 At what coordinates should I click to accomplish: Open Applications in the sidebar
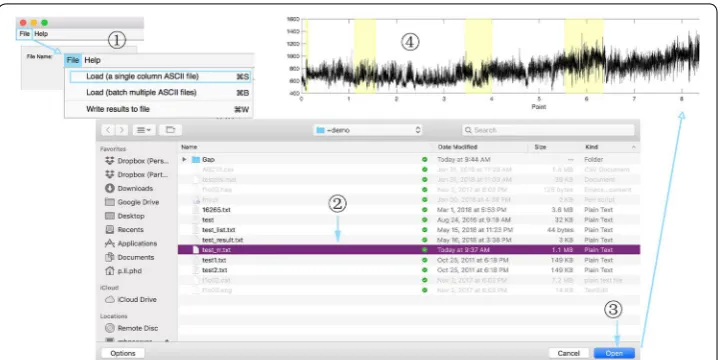click(131, 243)
